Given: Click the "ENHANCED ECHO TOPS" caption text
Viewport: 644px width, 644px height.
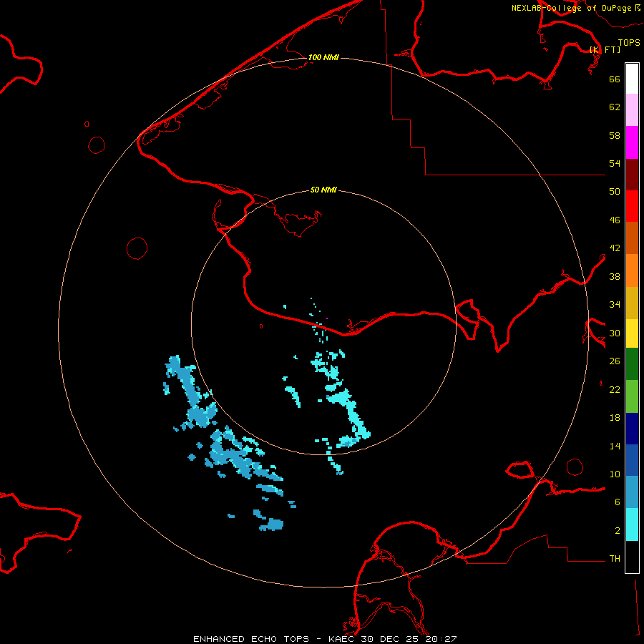Looking at the screenshot, I should point(251,639).
